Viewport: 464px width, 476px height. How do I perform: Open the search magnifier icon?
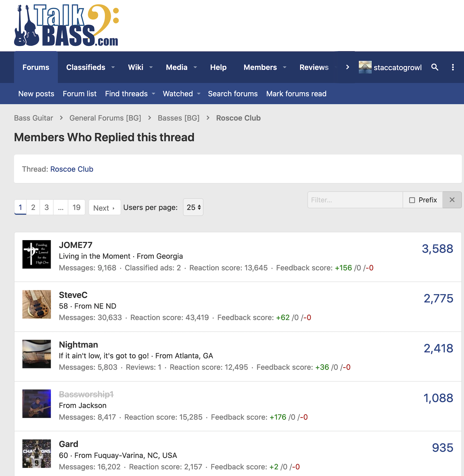(435, 67)
